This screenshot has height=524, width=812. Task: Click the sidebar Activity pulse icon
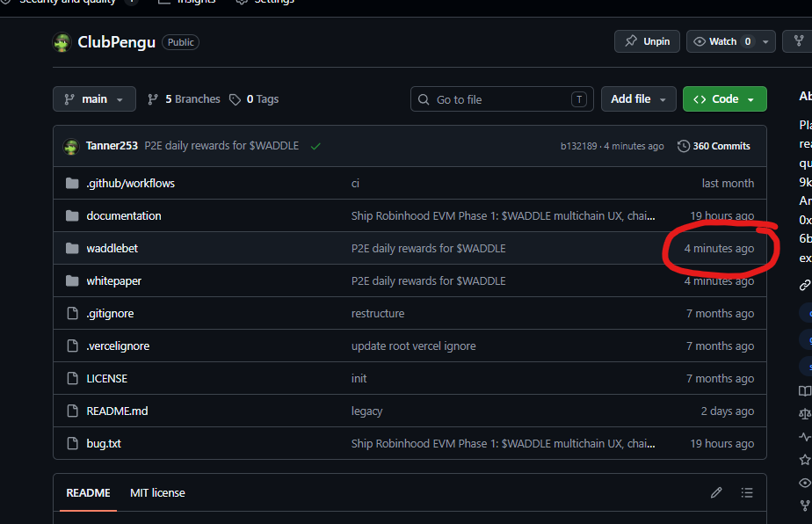[805, 437]
